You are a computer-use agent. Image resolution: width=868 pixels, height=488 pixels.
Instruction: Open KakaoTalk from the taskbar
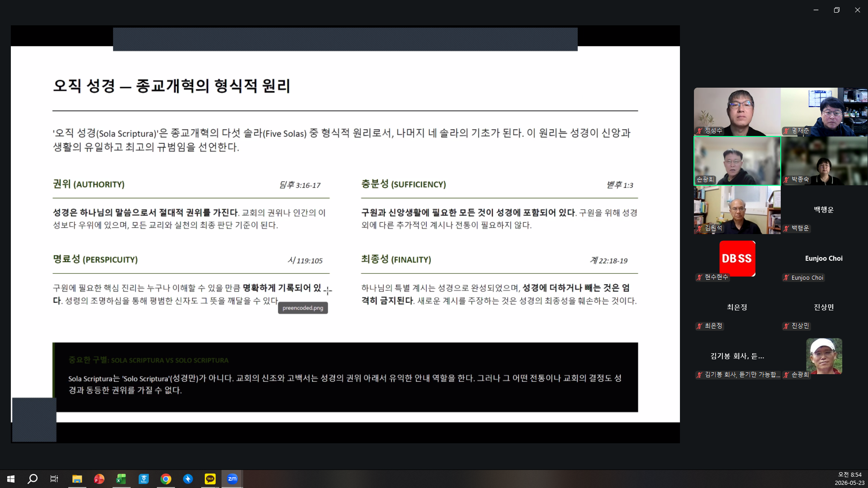click(210, 479)
